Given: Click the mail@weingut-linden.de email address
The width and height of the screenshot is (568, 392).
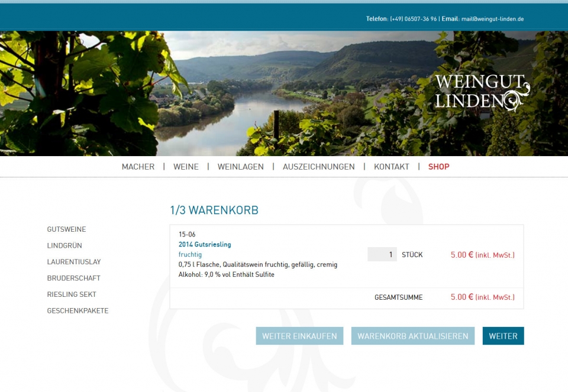Looking at the screenshot, I should tap(493, 19).
